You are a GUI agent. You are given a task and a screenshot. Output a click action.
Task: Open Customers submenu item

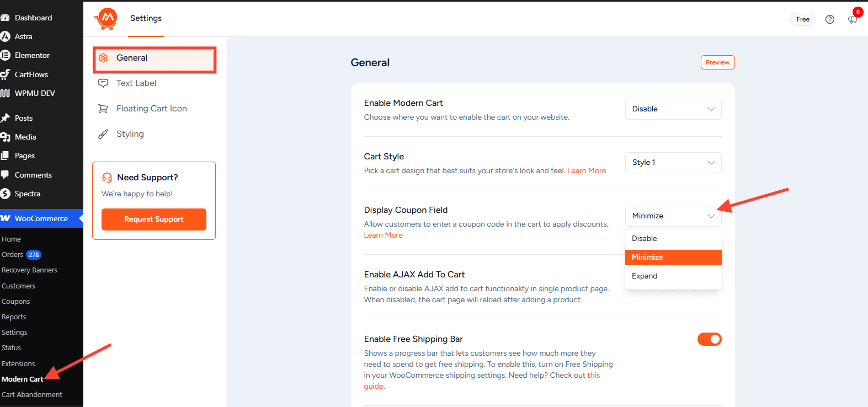pyautogui.click(x=18, y=286)
